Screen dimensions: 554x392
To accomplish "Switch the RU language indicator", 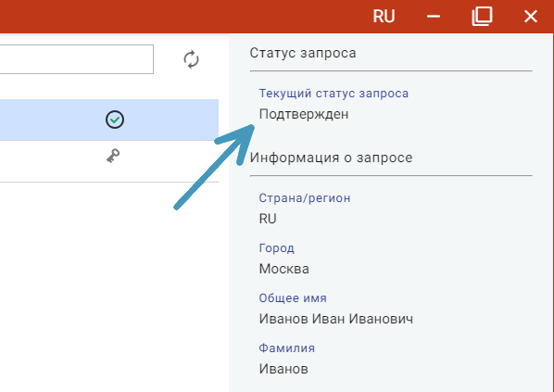I will pos(384,17).
